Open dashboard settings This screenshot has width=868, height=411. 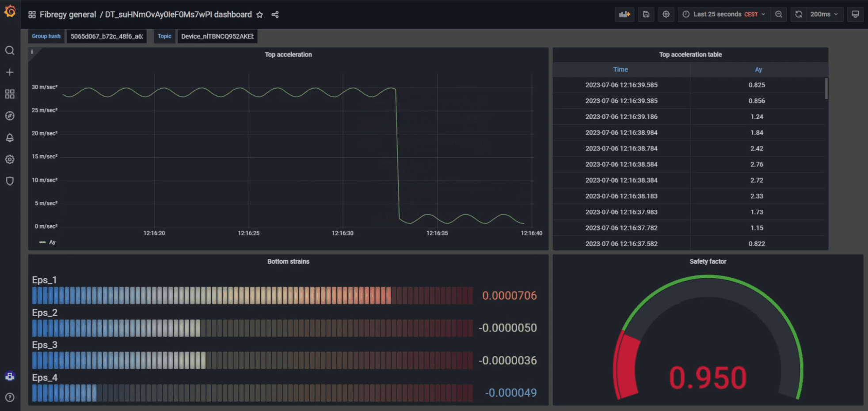coord(666,14)
